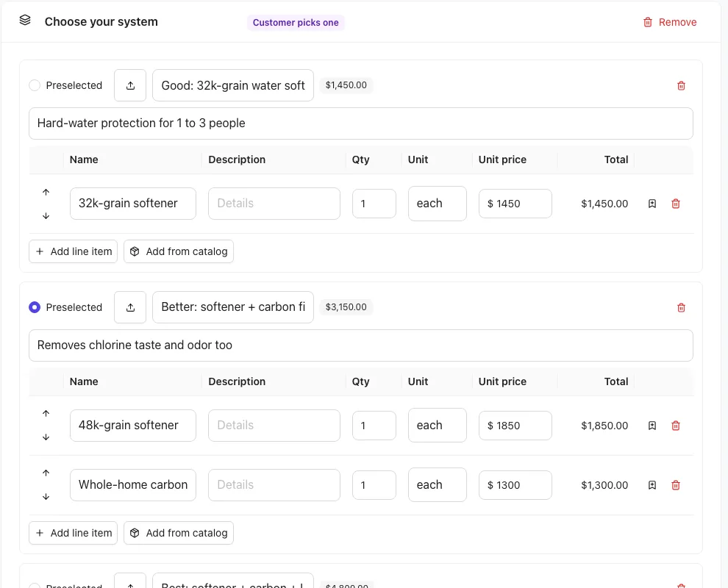Screen dimensions: 728x588
Task: Delete the Whole-home carbon line item
Action: (x=676, y=485)
